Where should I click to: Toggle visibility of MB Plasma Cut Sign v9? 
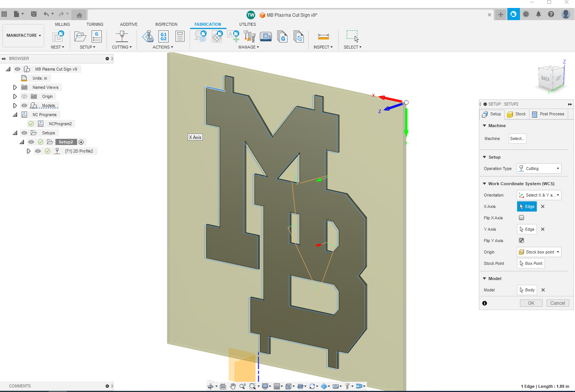click(17, 69)
